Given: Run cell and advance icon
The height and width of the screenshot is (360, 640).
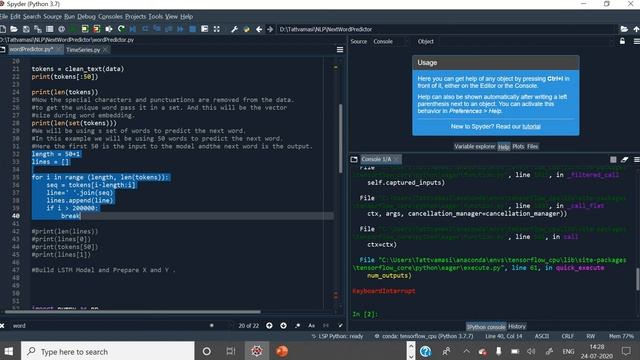Looking at the screenshot, I should point(97,29).
